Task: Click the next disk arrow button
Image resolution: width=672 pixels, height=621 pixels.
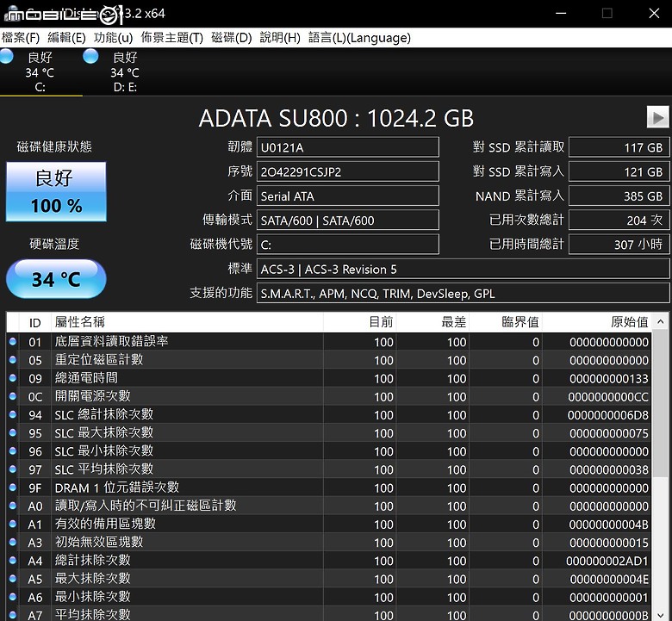Action: click(657, 116)
